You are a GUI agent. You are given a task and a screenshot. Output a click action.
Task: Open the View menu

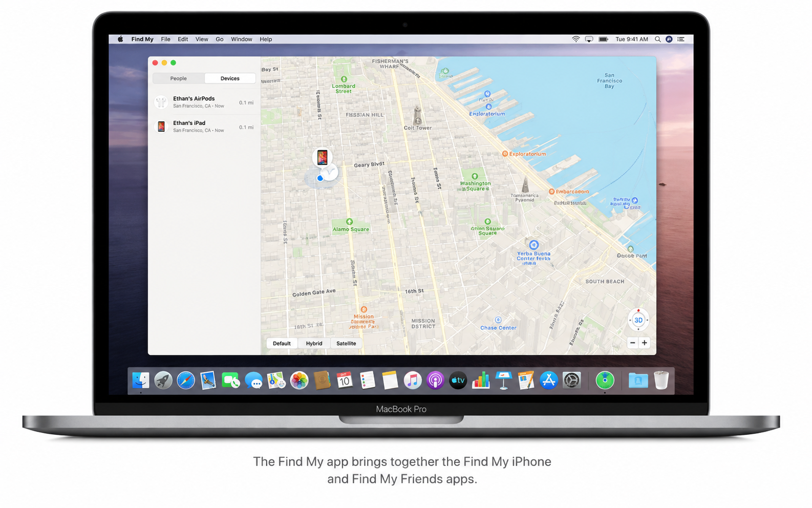click(202, 39)
